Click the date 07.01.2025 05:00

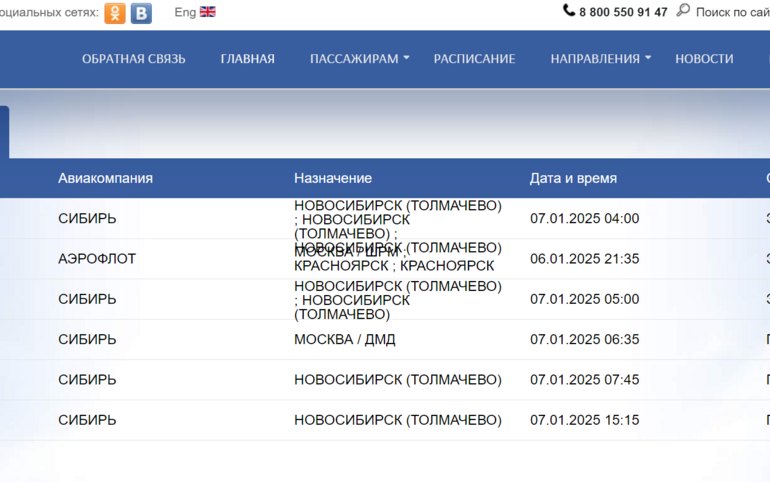(584, 299)
